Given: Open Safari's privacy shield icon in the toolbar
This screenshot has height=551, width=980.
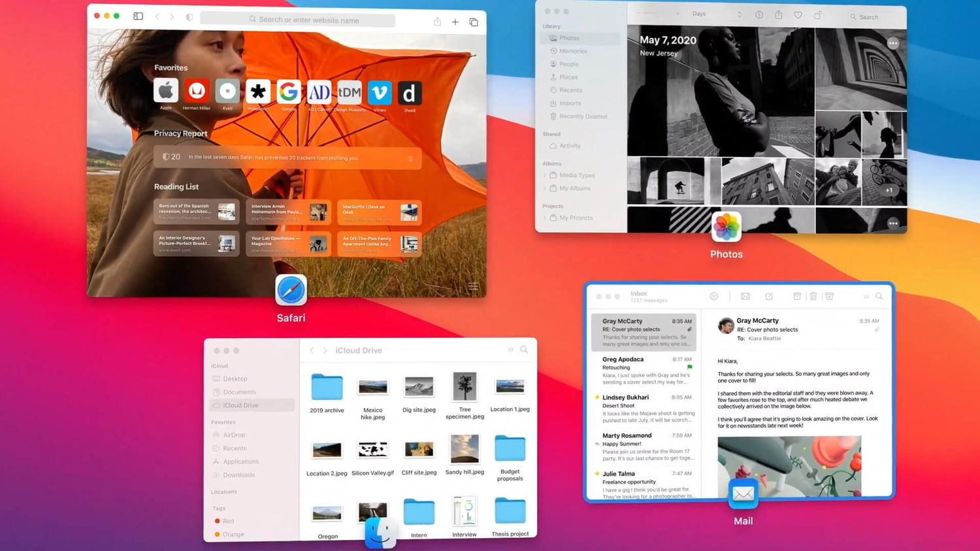Looking at the screenshot, I should 189,17.
